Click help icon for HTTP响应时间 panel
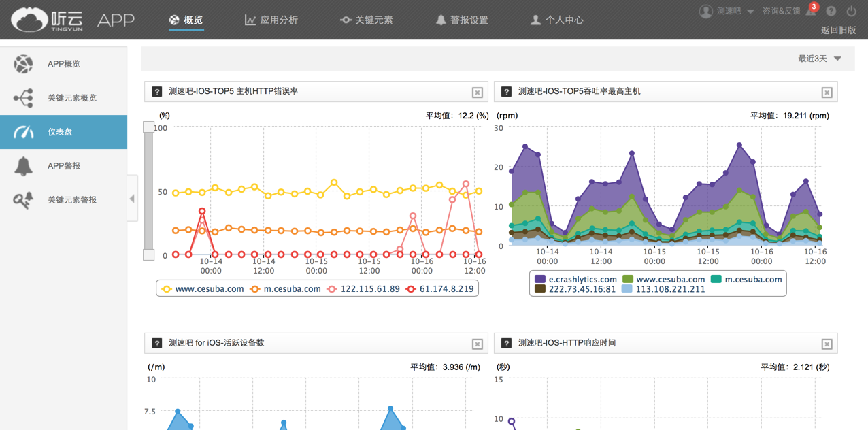Viewport: 868px width, 430px height. (x=506, y=343)
